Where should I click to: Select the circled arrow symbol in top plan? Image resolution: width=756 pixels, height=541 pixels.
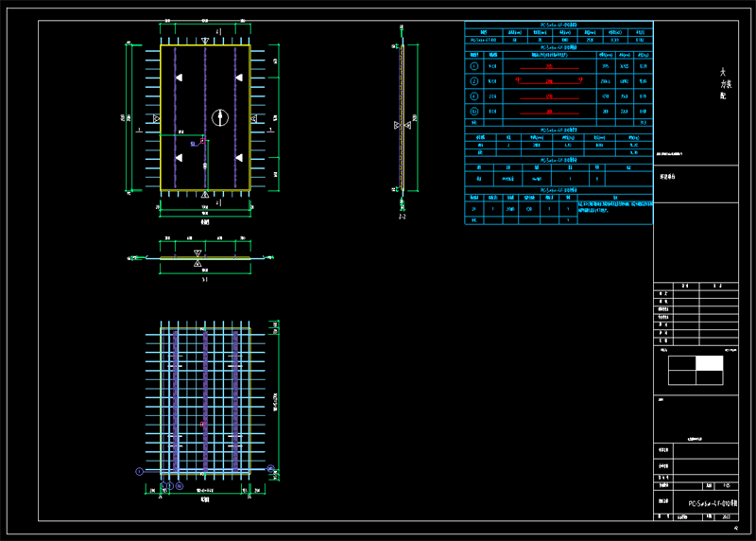220,117
